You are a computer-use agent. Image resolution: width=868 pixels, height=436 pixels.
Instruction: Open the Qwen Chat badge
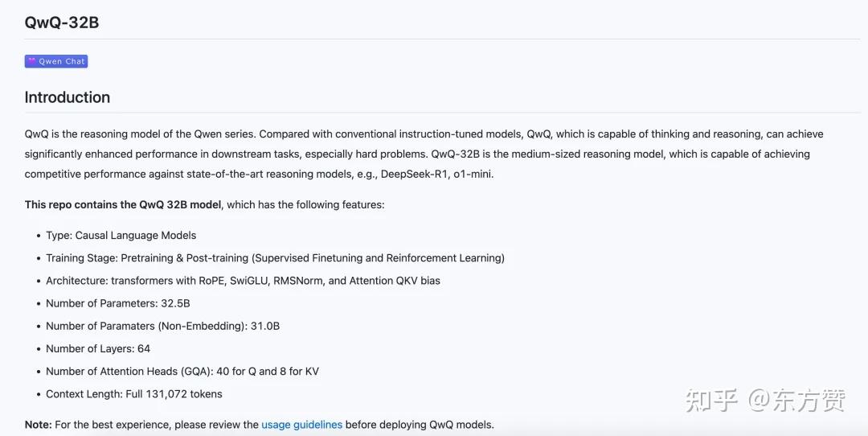pos(56,61)
